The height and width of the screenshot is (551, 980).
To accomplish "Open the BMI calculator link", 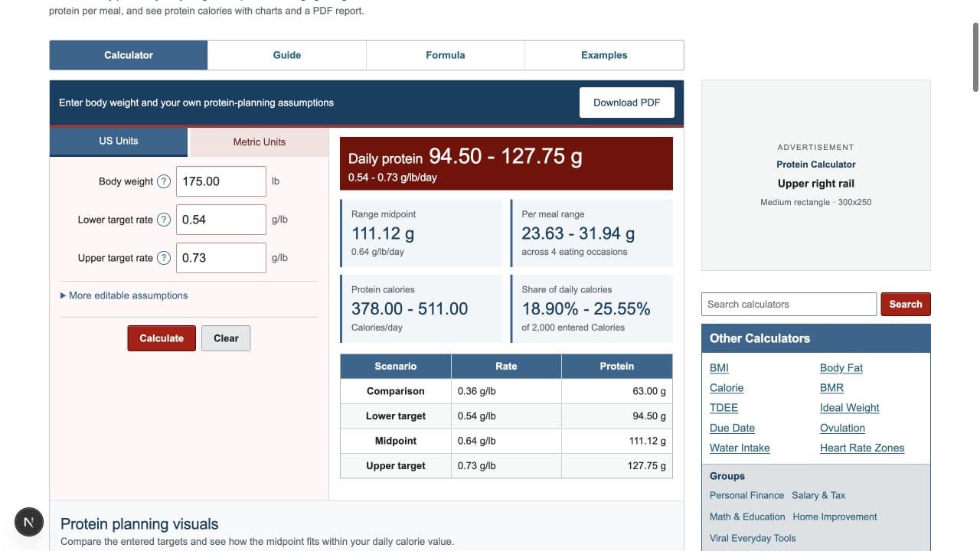I will [719, 368].
